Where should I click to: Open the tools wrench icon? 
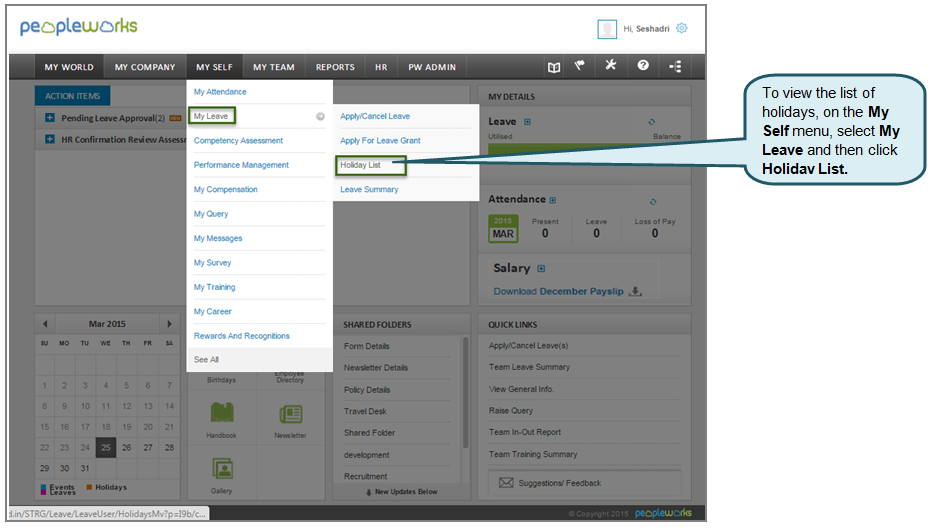tap(611, 65)
